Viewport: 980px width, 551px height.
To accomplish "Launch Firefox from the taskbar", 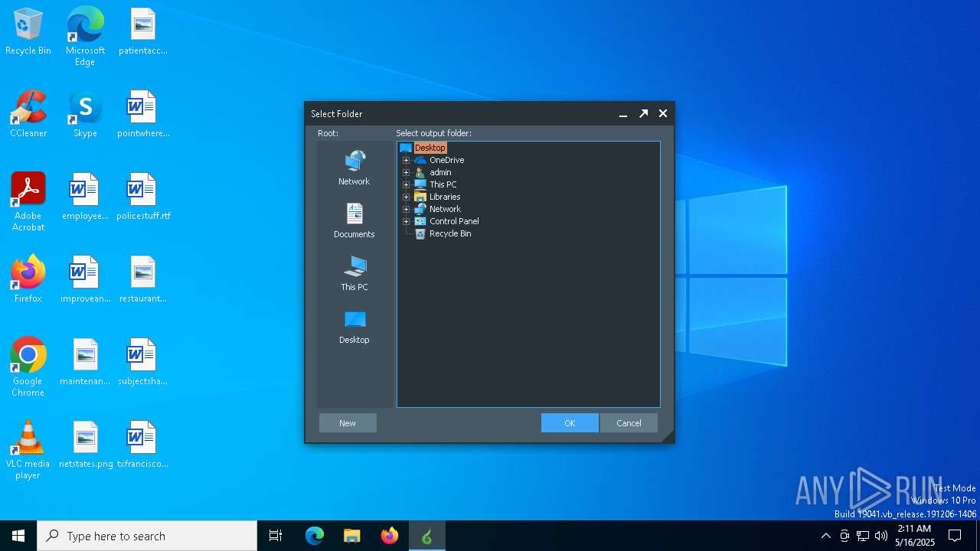I will click(390, 536).
